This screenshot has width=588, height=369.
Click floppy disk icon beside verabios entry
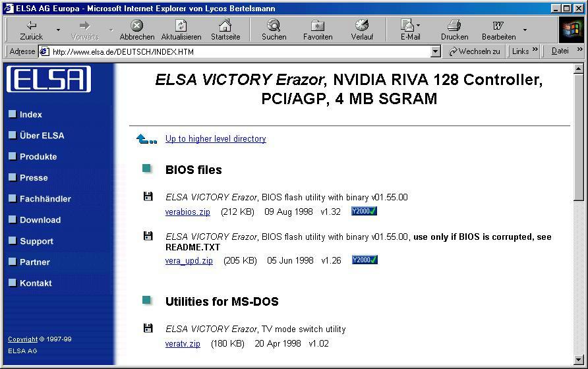click(148, 196)
